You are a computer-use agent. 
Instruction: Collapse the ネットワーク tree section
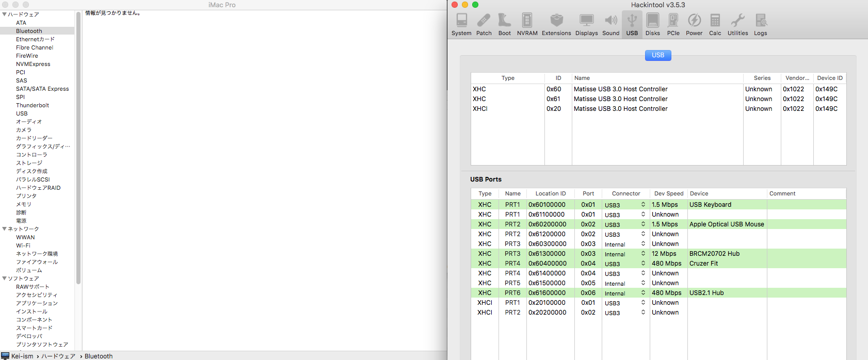tap(5, 229)
